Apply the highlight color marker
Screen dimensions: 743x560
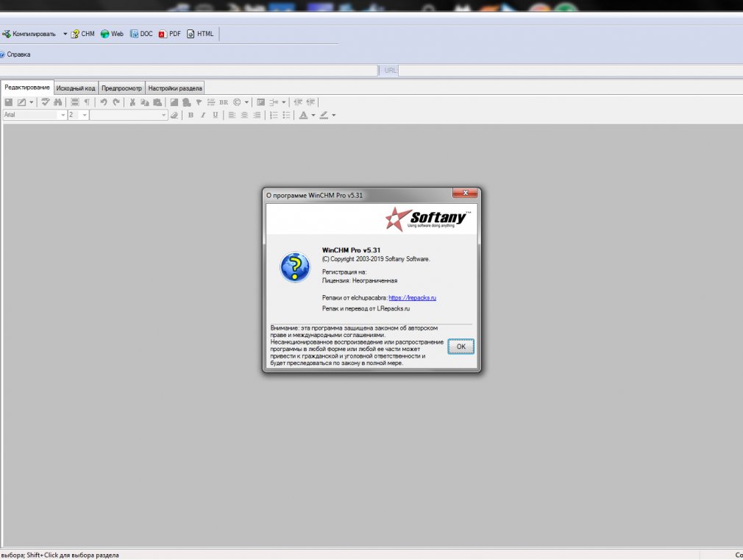pyautogui.click(x=324, y=115)
